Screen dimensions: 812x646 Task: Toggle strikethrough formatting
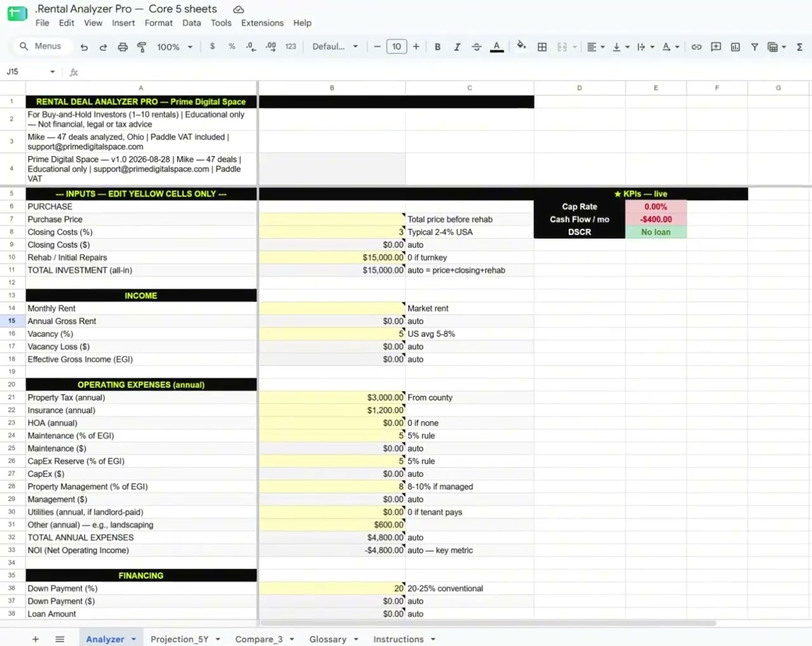pyautogui.click(x=476, y=46)
